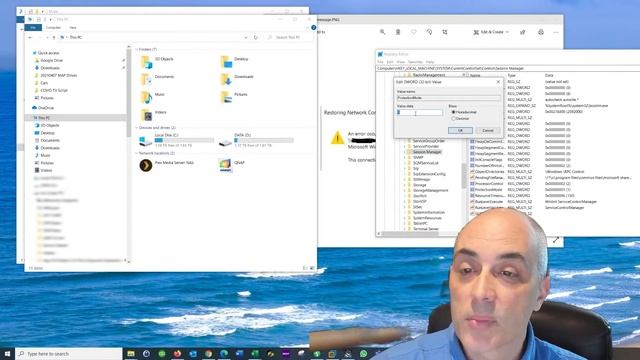Open the View ribbon tab in File Explorer
The height and width of the screenshot is (360, 640).
[x=73, y=27]
